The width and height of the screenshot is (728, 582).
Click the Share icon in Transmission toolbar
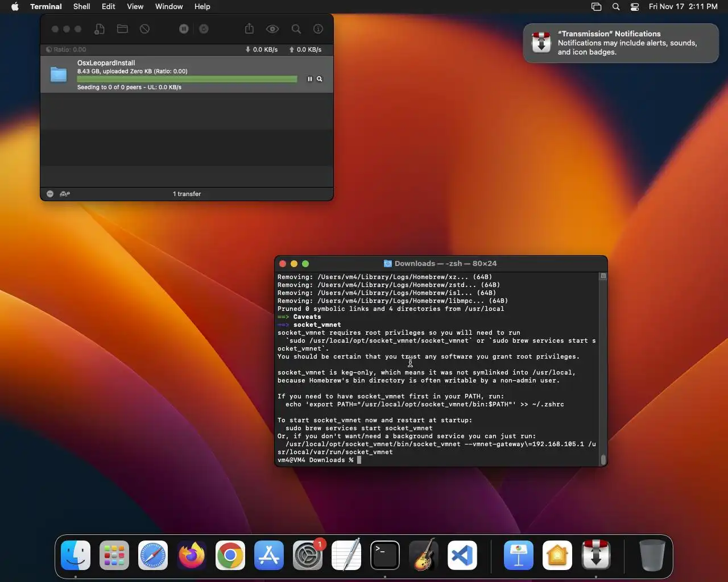coord(249,28)
